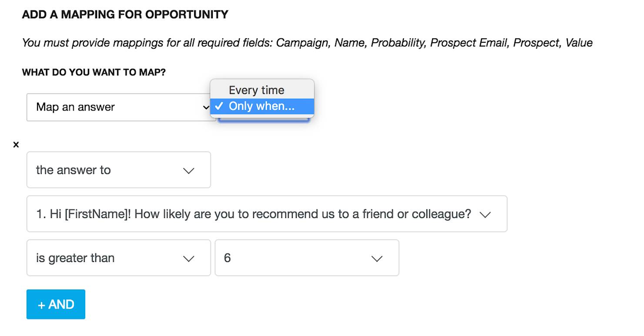644x336 pixels.
Task: Choose the 'Every time' option
Action: click(x=256, y=90)
